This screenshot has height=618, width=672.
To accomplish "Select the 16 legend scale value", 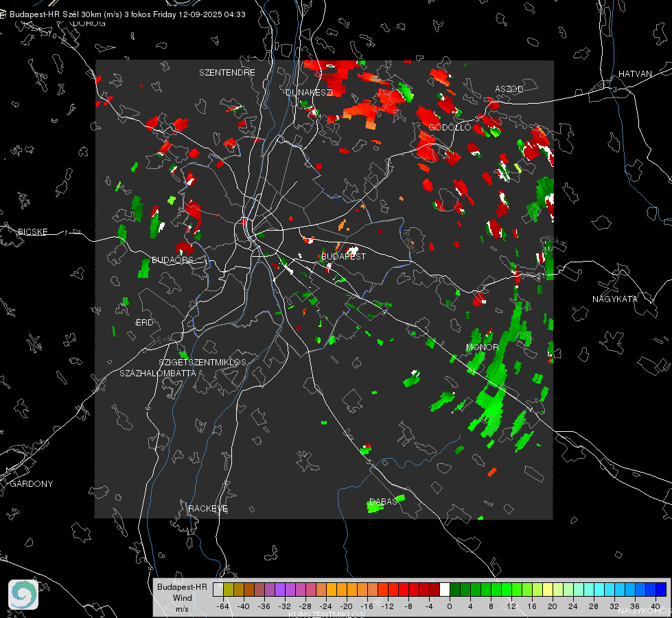I will point(531,606).
